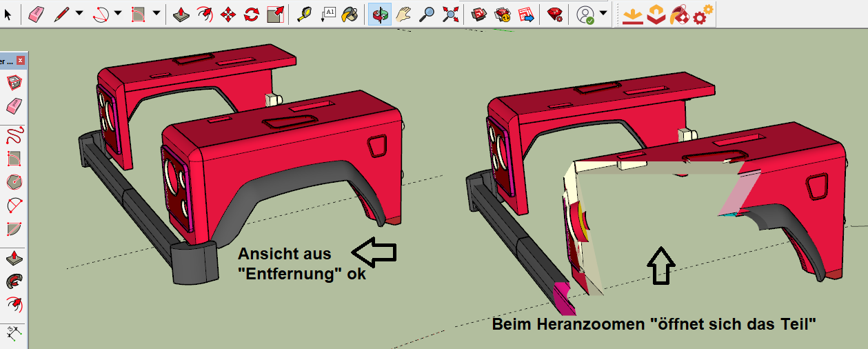Image resolution: width=868 pixels, height=349 pixels.
Task: Select the arrow Select tool
Action: pyautogui.click(x=8, y=14)
